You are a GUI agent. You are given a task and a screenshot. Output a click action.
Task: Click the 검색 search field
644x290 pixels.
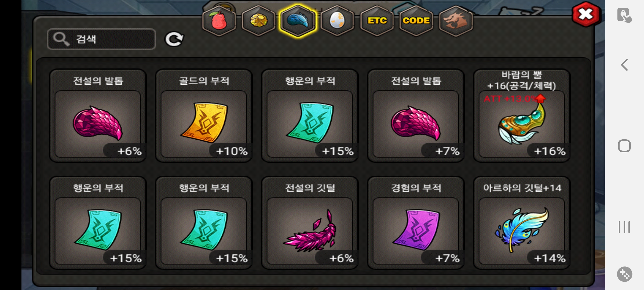(x=101, y=39)
